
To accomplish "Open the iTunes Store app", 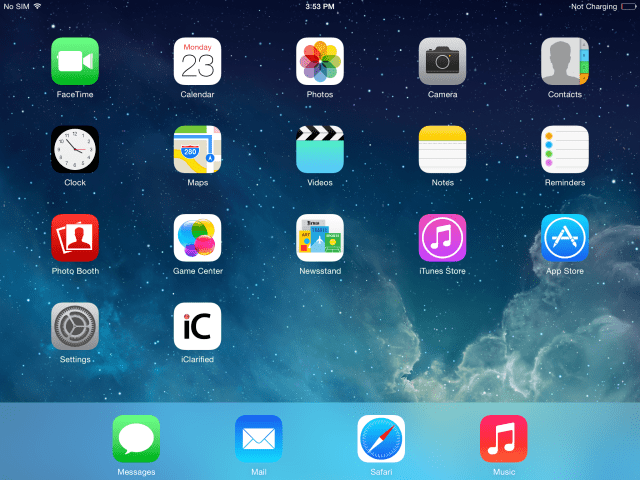I will pyautogui.click(x=442, y=238).
